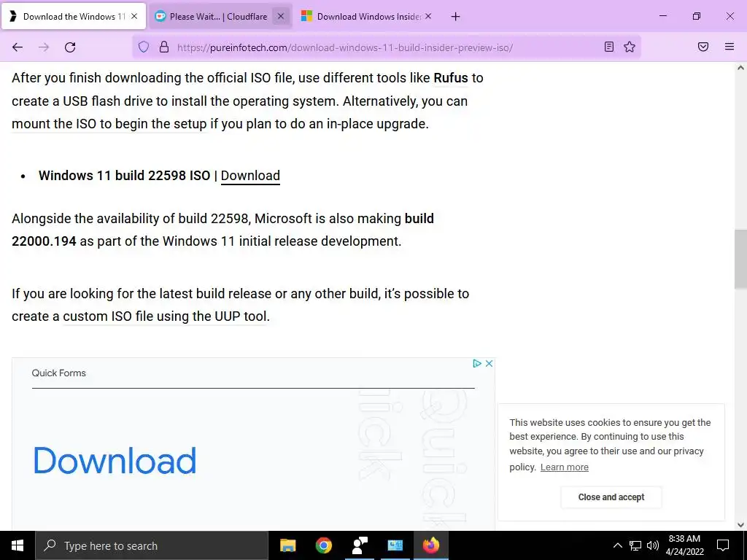The height and width of the screenshot is (560, 747).
Task: Open the blue window app in taskbar
Action: click(395, 545)
